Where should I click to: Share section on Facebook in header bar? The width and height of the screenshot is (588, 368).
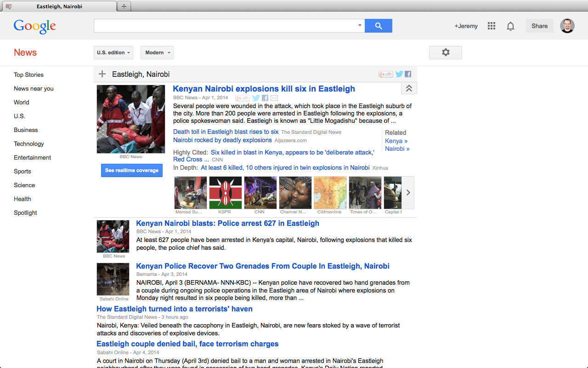click(x=408, y=74)
